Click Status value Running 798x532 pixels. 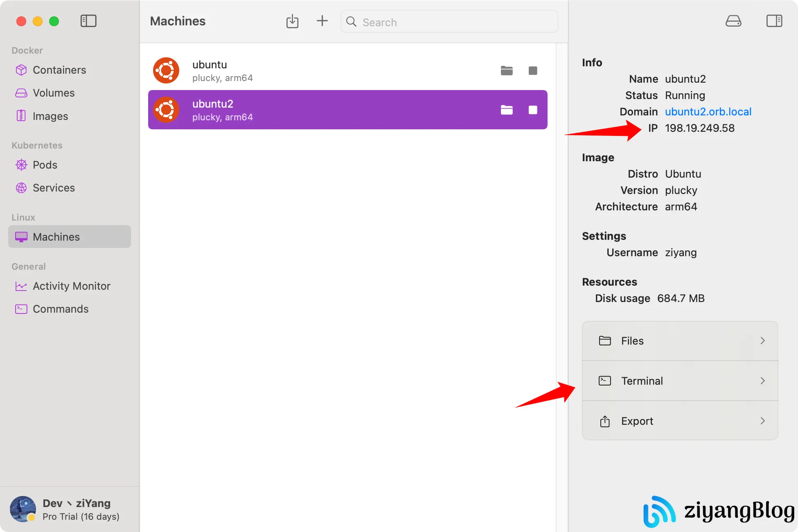[x=685, y=95]
